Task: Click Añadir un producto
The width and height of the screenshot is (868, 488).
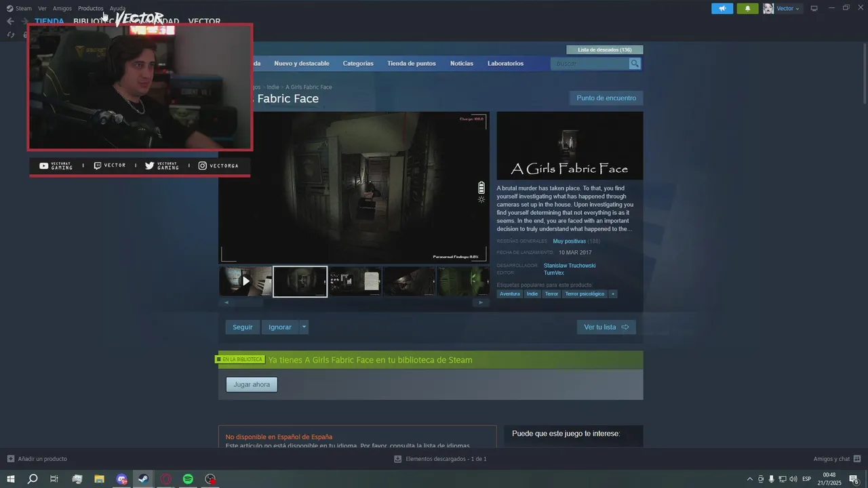Action: tap(37, 459)
